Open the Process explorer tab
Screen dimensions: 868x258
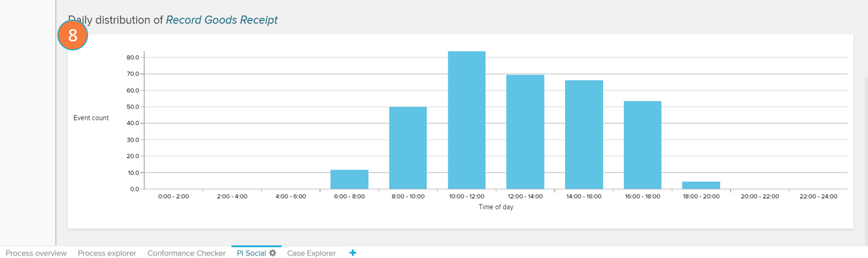[x=107, y=253]
